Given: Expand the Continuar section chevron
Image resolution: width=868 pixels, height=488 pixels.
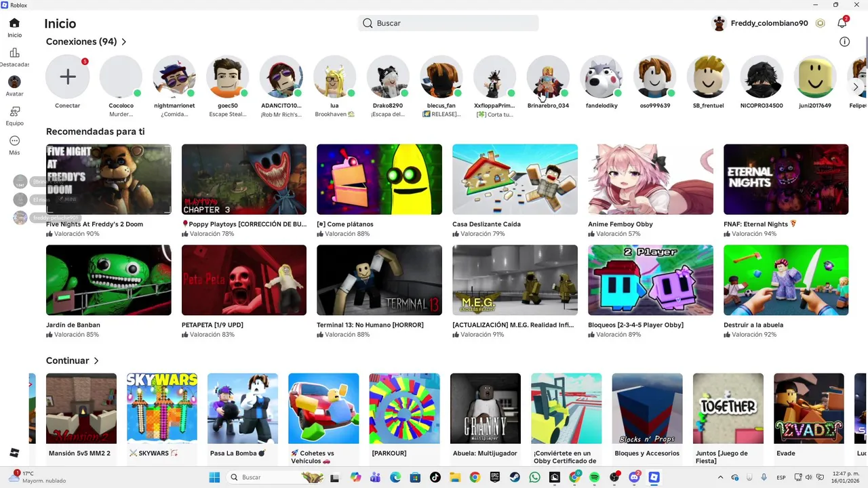Looking at the screenshot, I should 96,361.
